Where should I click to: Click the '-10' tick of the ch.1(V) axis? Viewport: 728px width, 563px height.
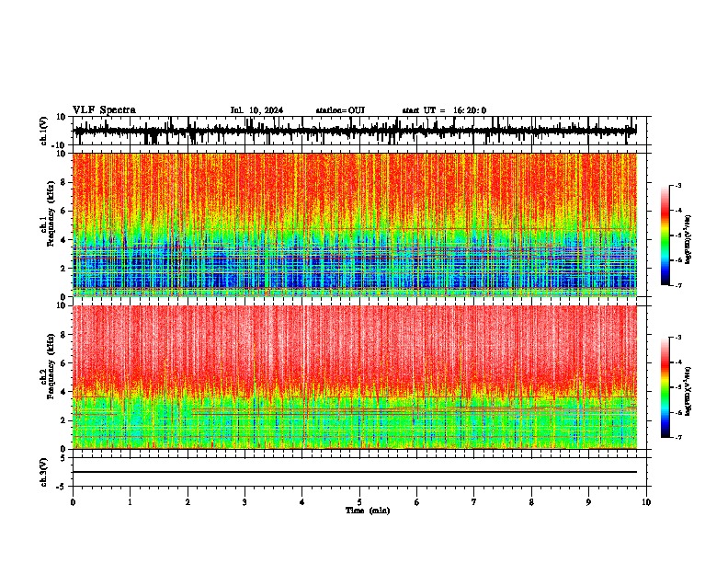coord(60,145)
